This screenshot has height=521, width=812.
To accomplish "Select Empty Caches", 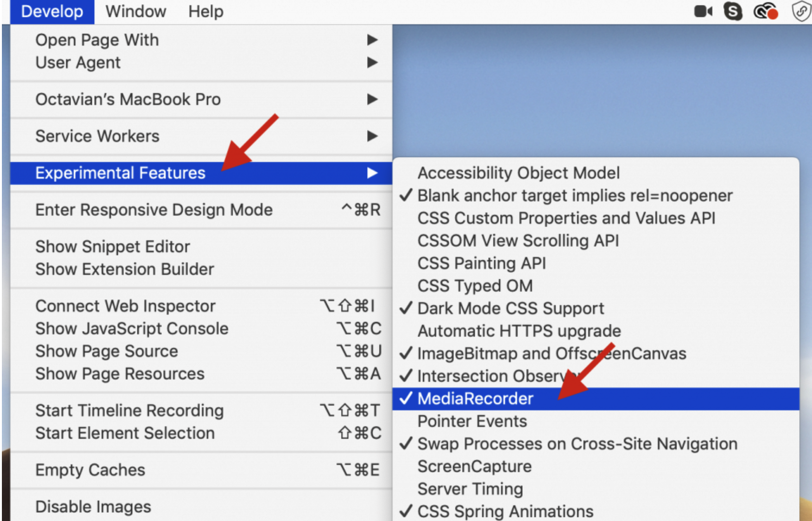I will pos(201,470).
